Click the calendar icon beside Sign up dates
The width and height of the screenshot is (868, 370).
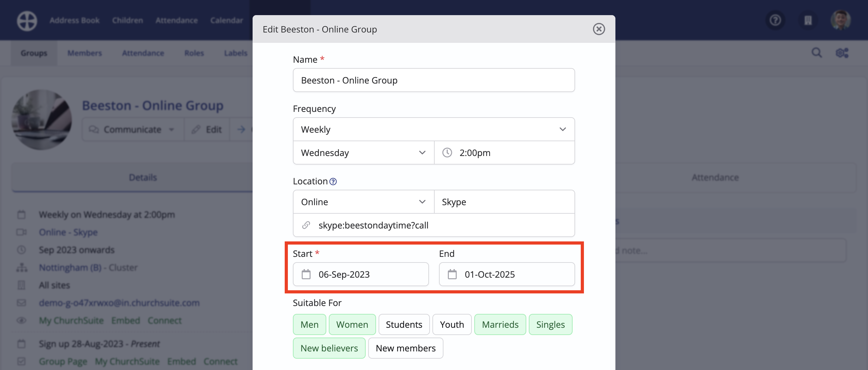click(x=21, y=344)
